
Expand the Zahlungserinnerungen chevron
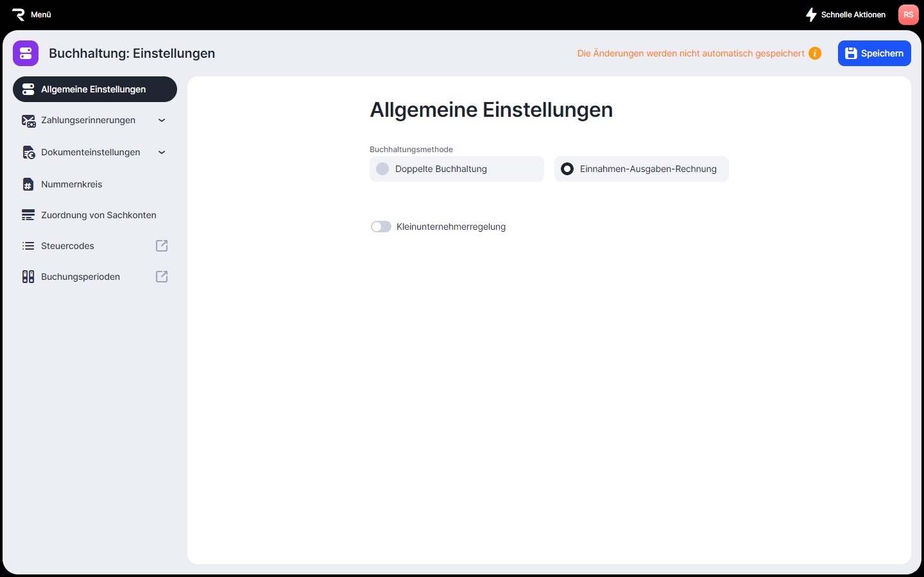[162, 120]
